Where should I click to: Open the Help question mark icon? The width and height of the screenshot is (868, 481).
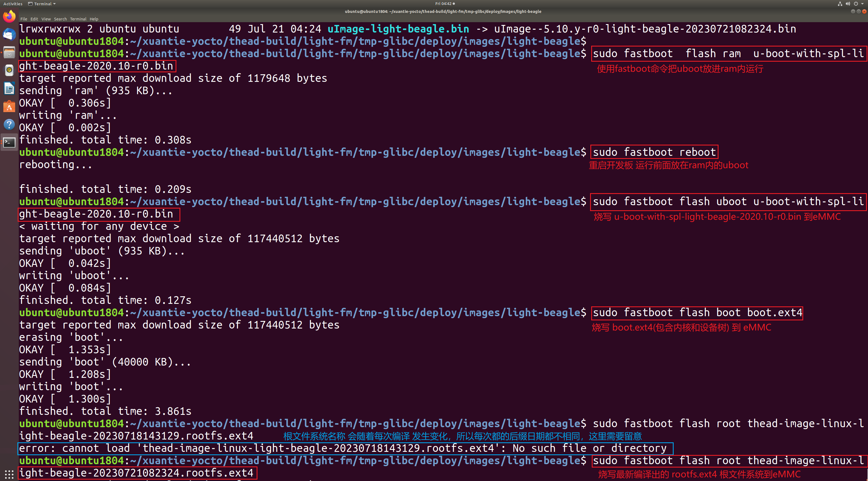(9, 125)
